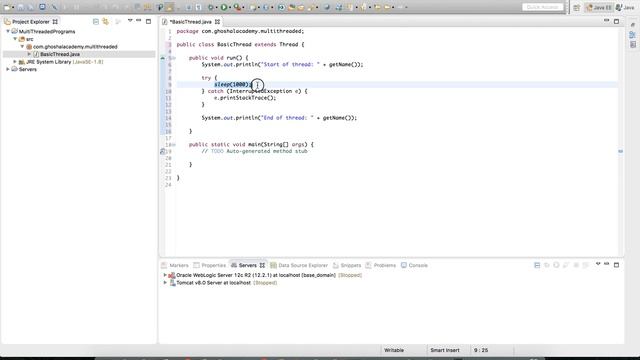The height and width of the screenshot is (360, 640).
Task: Minimize the editor area
Action: click(x=607, y=20)
